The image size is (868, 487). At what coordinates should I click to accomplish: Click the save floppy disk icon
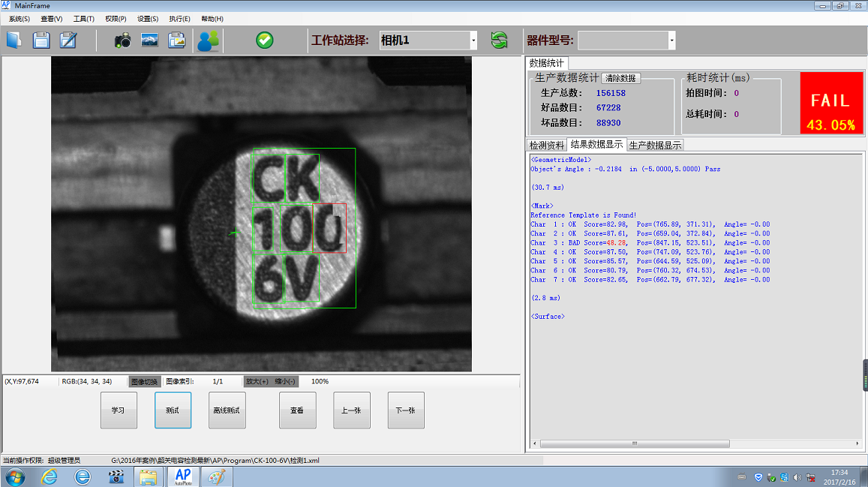point(41,41)
